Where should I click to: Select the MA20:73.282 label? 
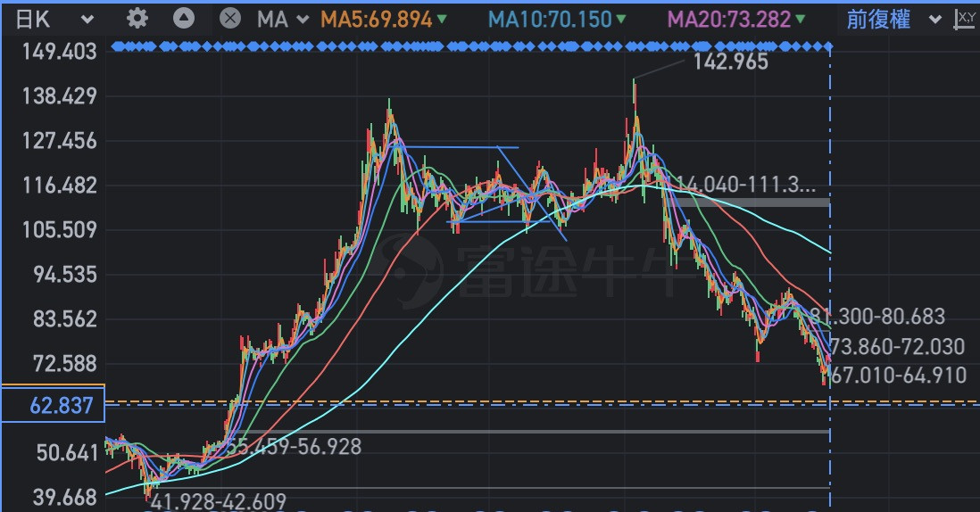coord(729,20)
